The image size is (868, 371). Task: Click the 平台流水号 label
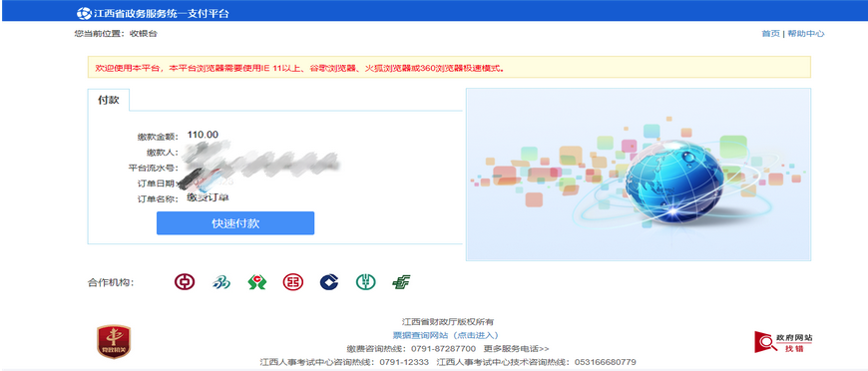tap(154, 168)
